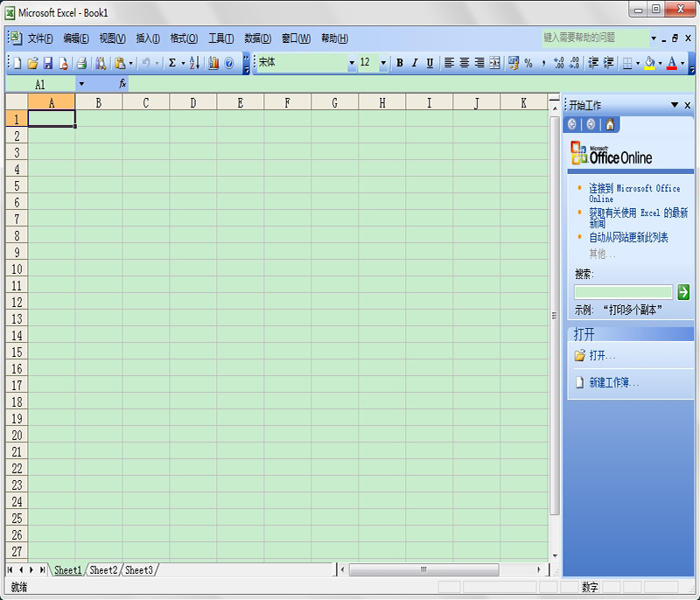Expand the Font Color dropdown arrow
This screenshot has width=700, height=600.
[682, 63]
